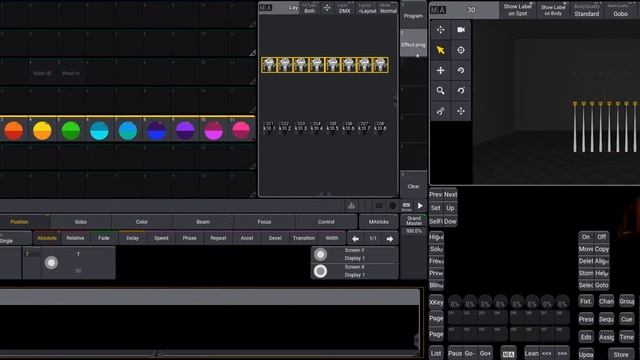This screenshot has height=360, width=640.
Task: Click the four-arrow icon beside the camera icon
Action: (x=440, y=30)
